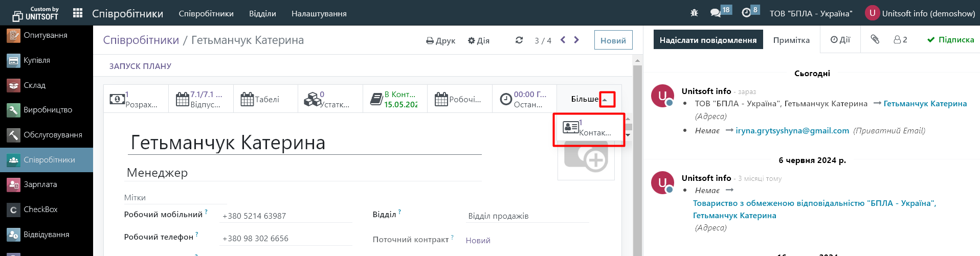Open conversations chat icon with 18 badge
Viewport: 980px width, 256px height.
[x=716, y=13]
